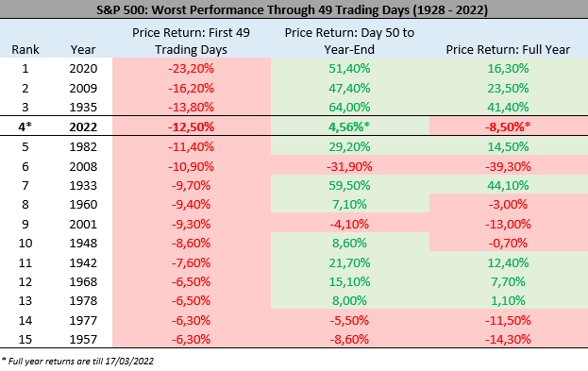Click the -11,50% cell for 1977

pyautogui.click(x=508, y=320)
